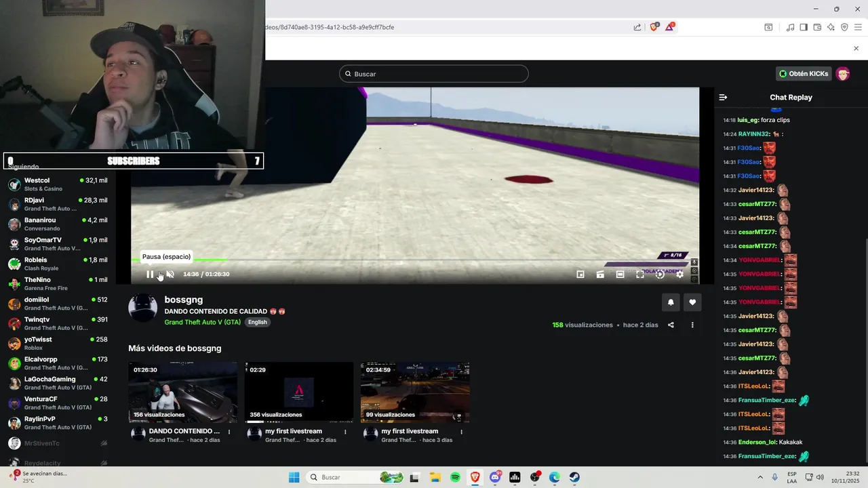
Task: Open offline MrStivenTc channel in sidebar
Action: pyautogui.click(x=57, y=443)
